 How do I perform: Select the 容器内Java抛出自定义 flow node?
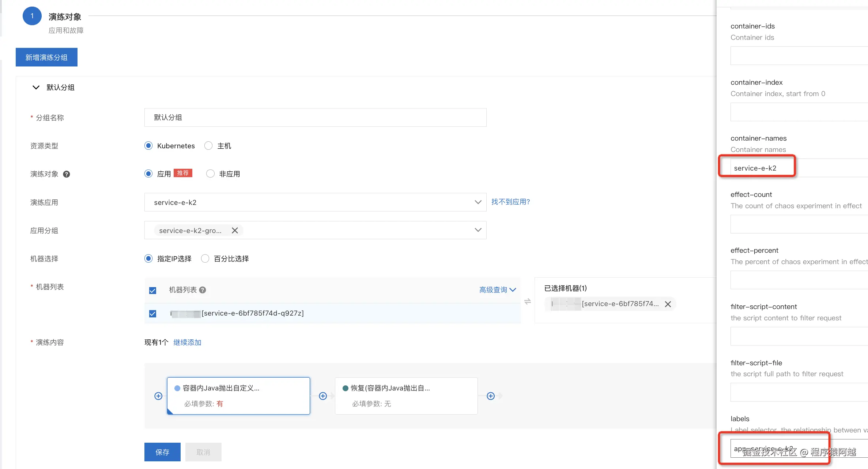point(238,396)
